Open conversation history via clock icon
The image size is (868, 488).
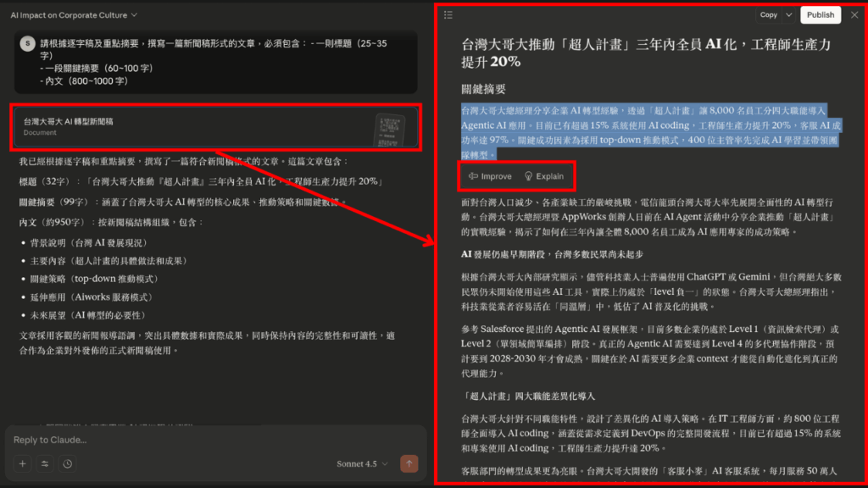[x=70, y=463]
